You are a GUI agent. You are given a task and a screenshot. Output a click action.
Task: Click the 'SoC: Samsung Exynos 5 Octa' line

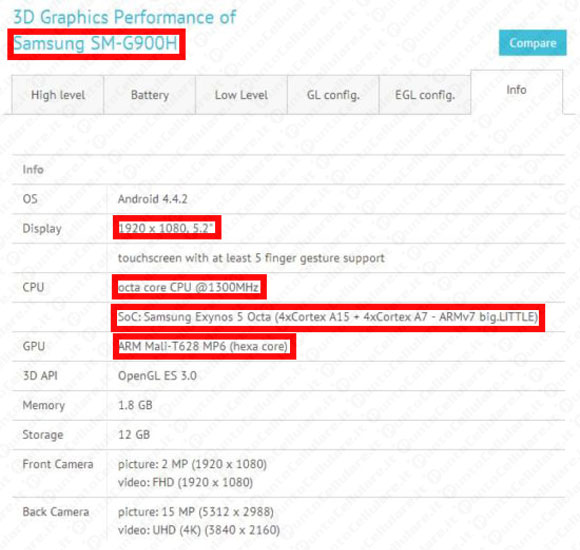328,317
